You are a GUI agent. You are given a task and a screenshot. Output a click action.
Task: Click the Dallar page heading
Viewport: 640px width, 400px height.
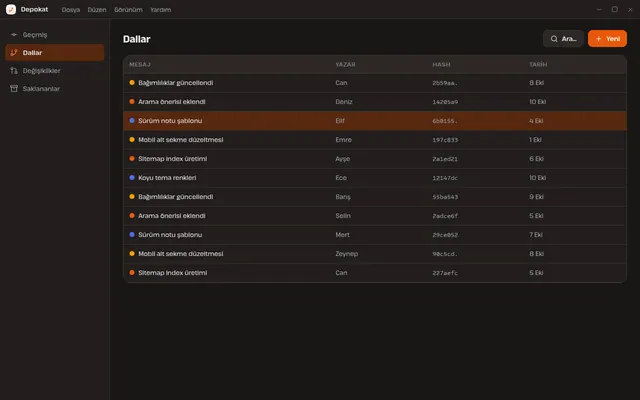point(136,39)
